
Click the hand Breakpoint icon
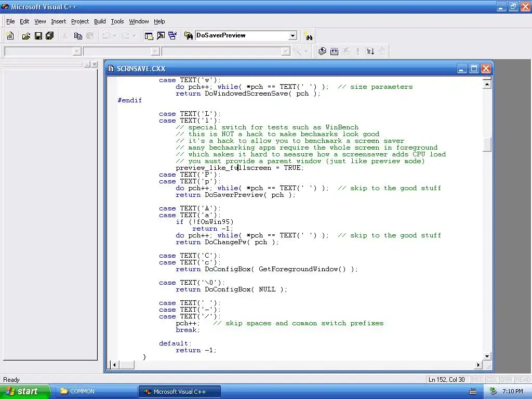tap(382, 51)
